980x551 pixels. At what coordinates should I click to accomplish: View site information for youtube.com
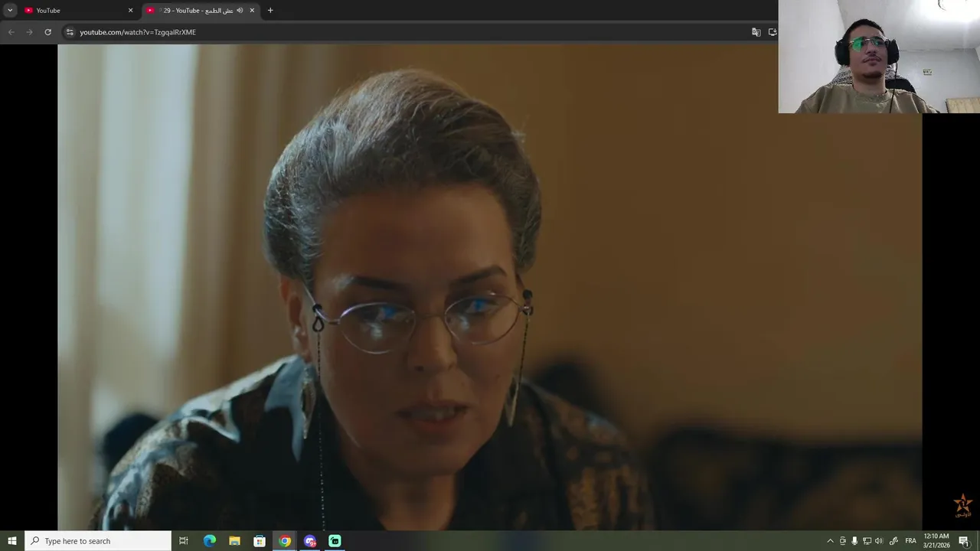[x=70, y=32]
